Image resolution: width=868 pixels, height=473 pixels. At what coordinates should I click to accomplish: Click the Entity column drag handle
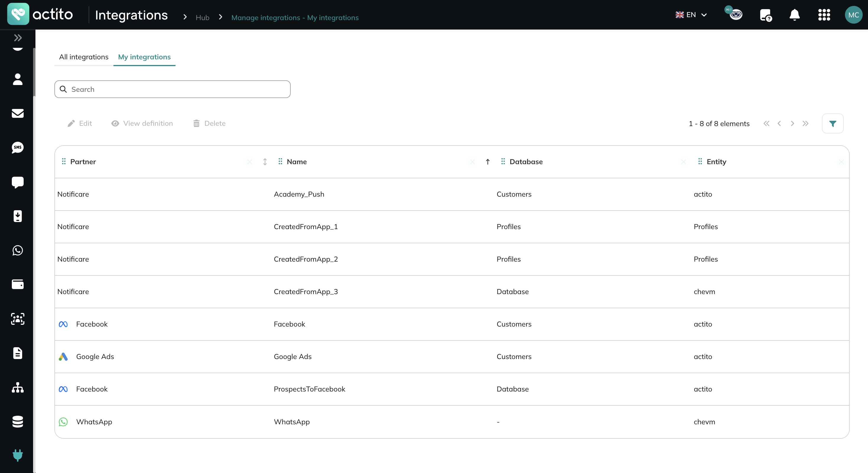coord(700,162)
